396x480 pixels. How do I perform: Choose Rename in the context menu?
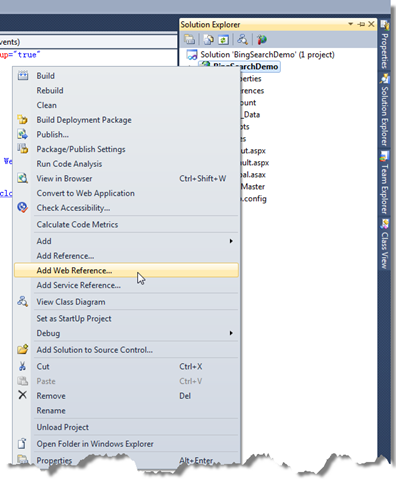point(126,410)
